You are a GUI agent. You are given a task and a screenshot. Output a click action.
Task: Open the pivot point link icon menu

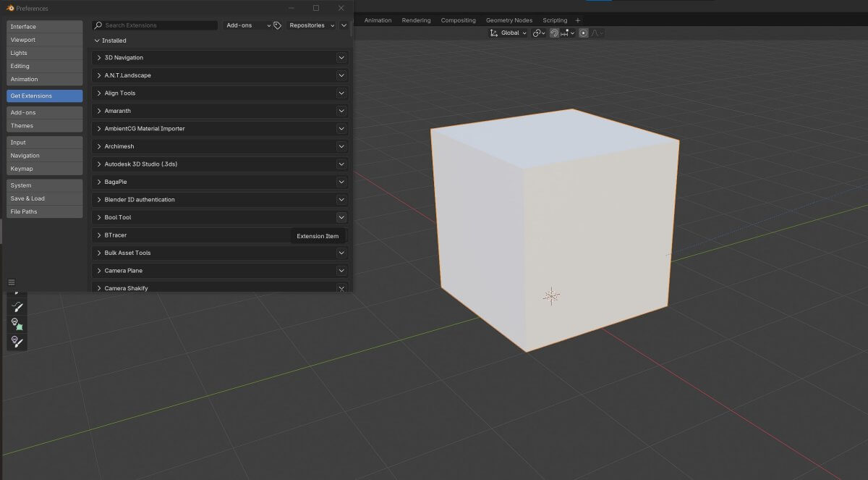(x=539, y=33)
